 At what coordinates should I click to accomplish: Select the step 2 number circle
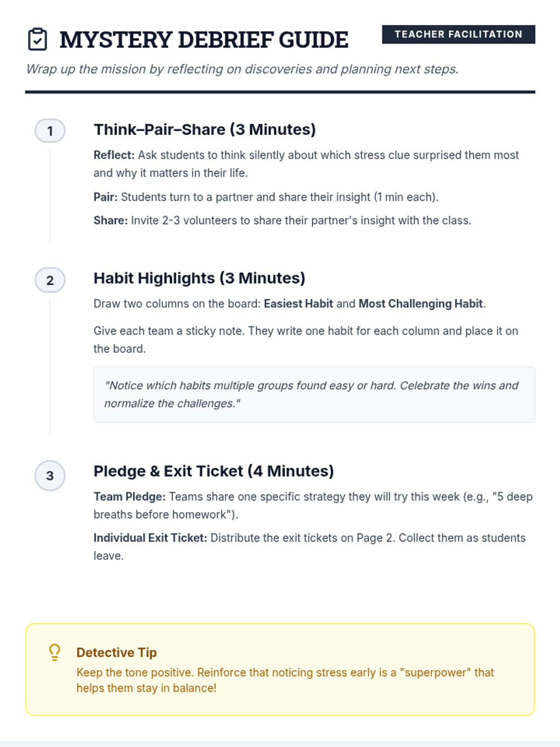(x=50, y=280)
